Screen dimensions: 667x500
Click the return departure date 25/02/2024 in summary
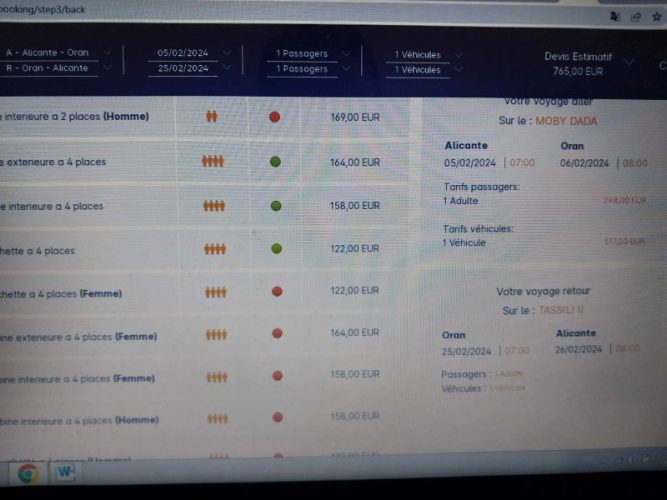pos(466,351)
